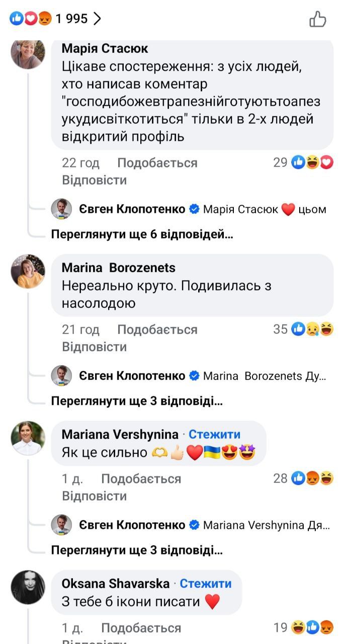The width and height of the screenshot is (344, 644).
Task: Reply to Marina Borozenets via Відповісти
Action: coord(94,347)
